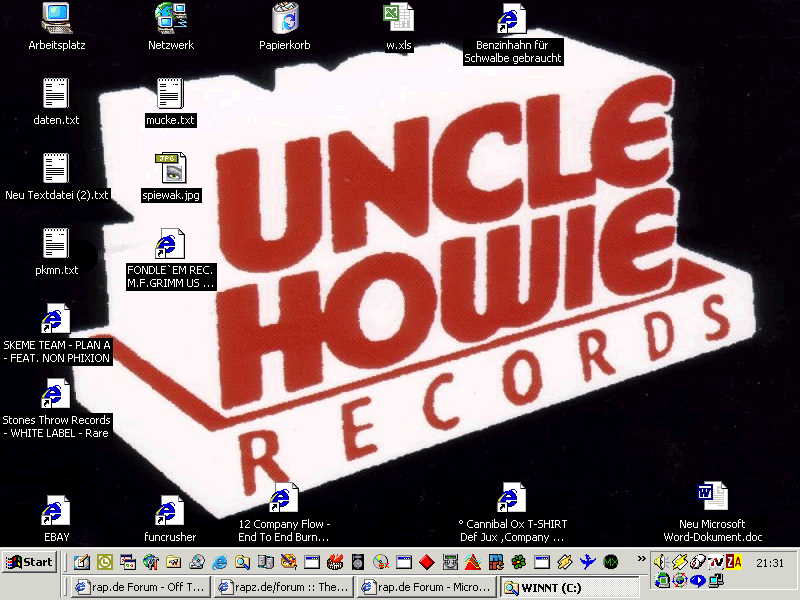
Task: Click the notepad-with-pencil quick launch icon
Action: click(82, 562)
